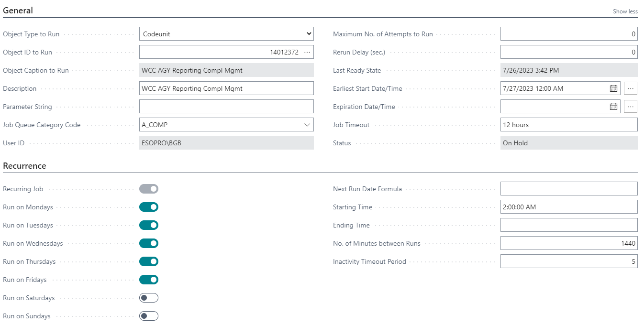The width and height of the screenshot is (644, 336).
Task: Enable Run on Sundays toggle
Action: tap(149, 316)
